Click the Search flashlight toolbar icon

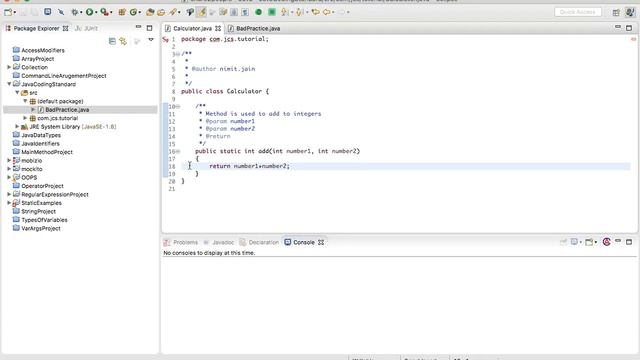(173, 12)
